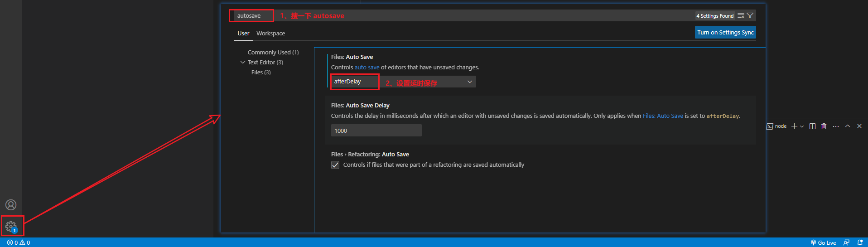Open the terminal panel more actions ellipsis
The image size is (868, 247).
pos(836,126)
